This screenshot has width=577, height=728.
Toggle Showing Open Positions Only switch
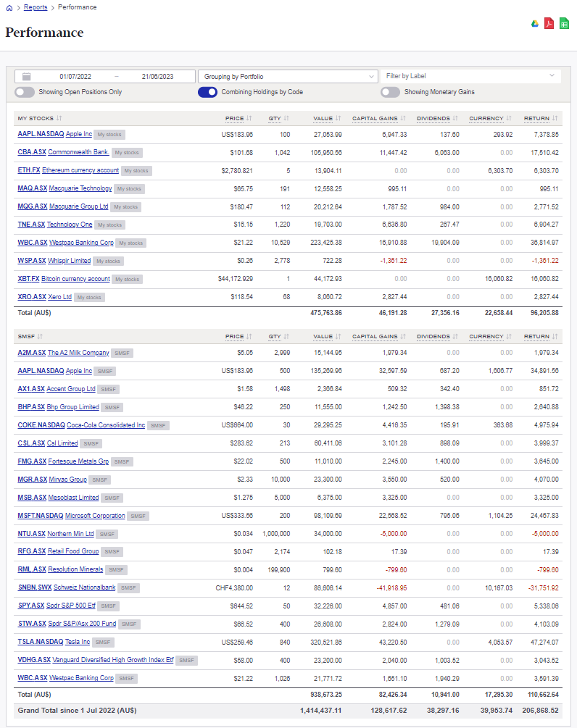click(x=25, y=92)
